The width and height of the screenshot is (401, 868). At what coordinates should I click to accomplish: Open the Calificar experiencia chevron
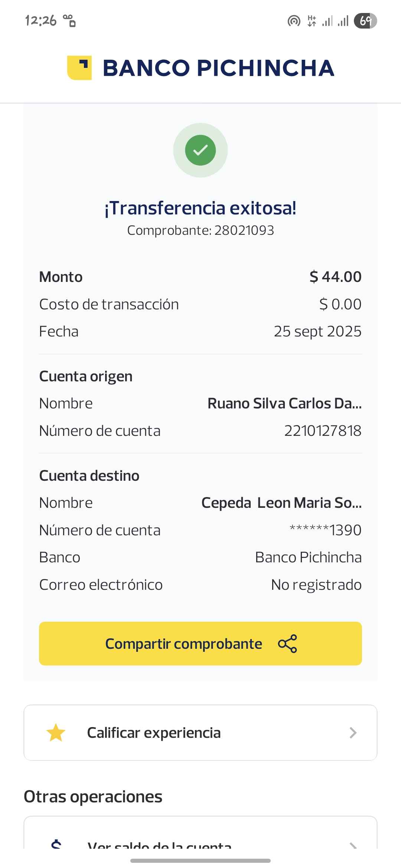coord(353,733)
